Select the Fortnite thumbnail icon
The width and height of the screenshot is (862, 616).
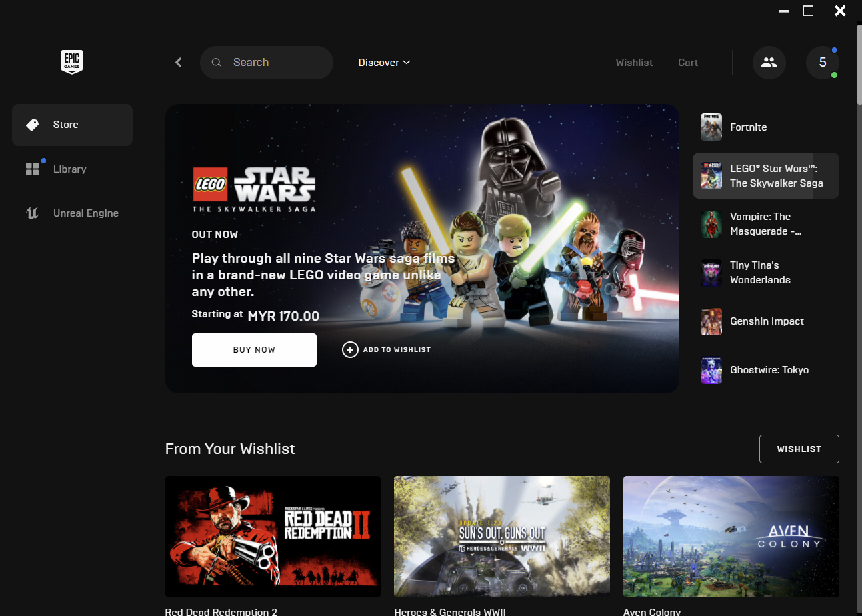pyautogui.click(x=711, y=127)
